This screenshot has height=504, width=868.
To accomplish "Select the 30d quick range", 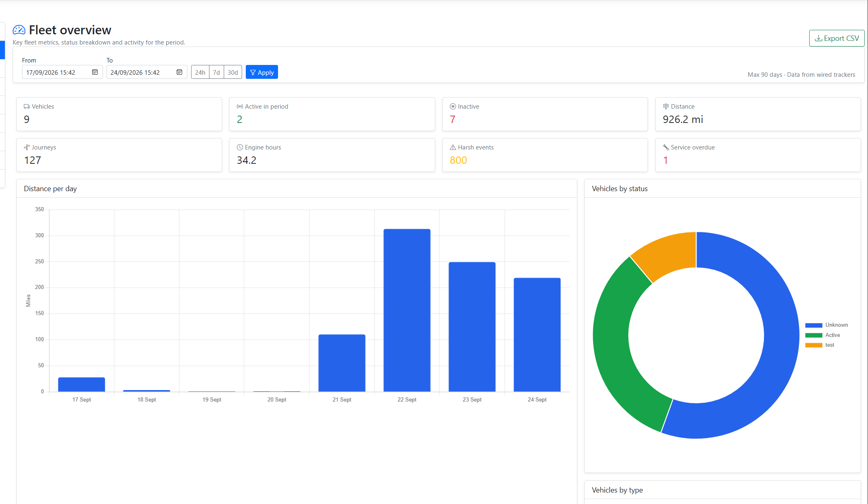I will click(x=233, y=72).
